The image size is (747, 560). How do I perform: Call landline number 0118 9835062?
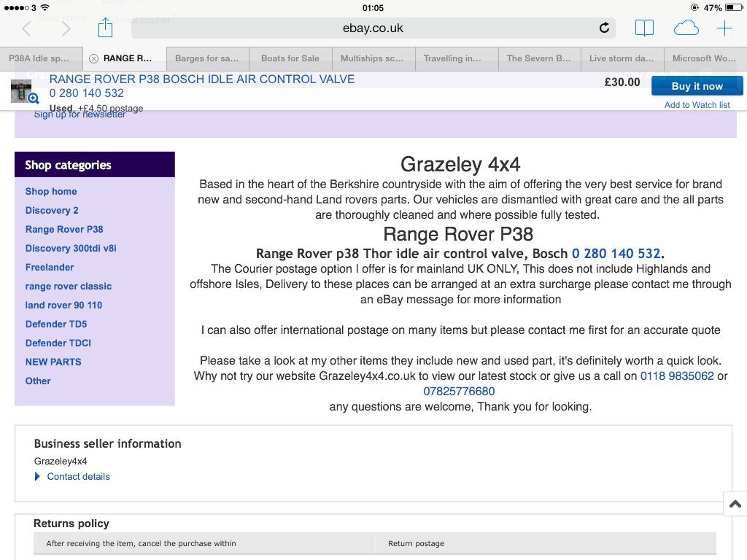[x=677, y=376]
